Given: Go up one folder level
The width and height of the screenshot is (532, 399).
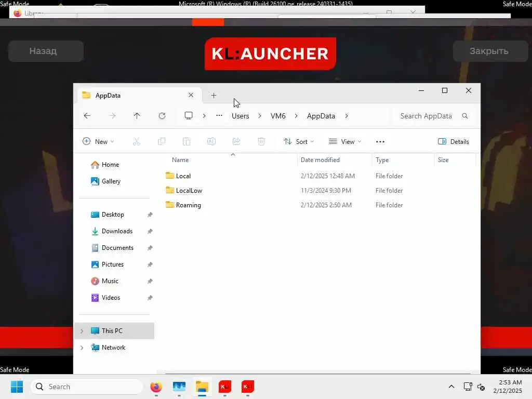Looking at the screenshot, I should tap(137, 116).
